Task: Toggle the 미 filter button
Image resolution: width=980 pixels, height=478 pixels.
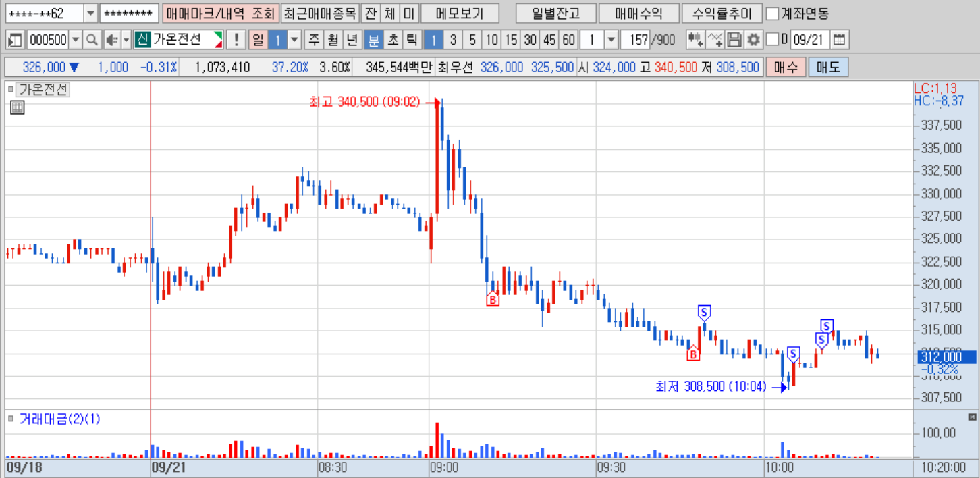Action: [409, 14]
